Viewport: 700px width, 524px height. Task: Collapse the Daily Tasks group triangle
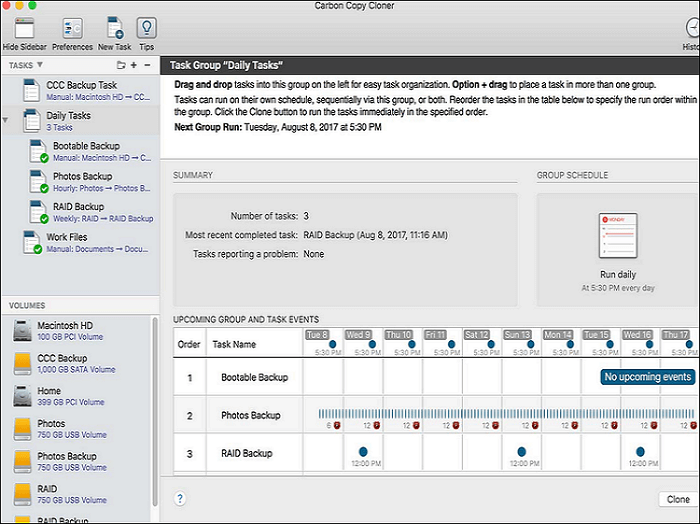point(5,120)
